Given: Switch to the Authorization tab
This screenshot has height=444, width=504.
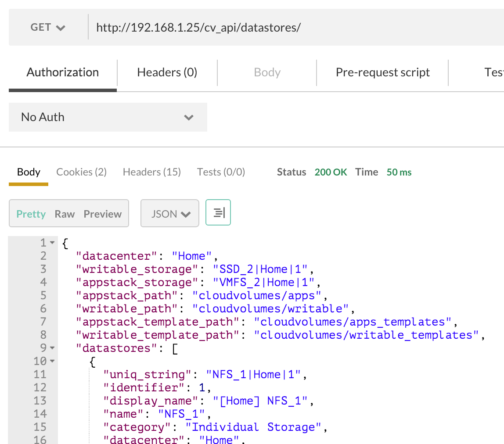Looking at the screenshot, I should click(x=63, y=72).
